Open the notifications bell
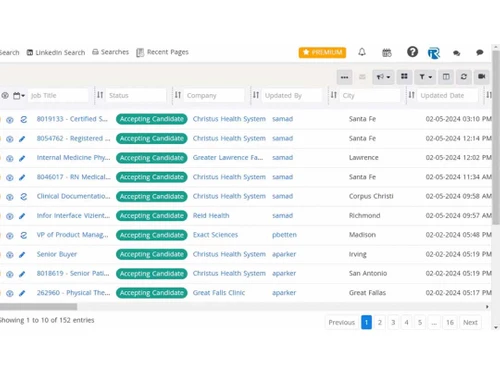Viewport: 500px width, 375px height. (362, 52)
